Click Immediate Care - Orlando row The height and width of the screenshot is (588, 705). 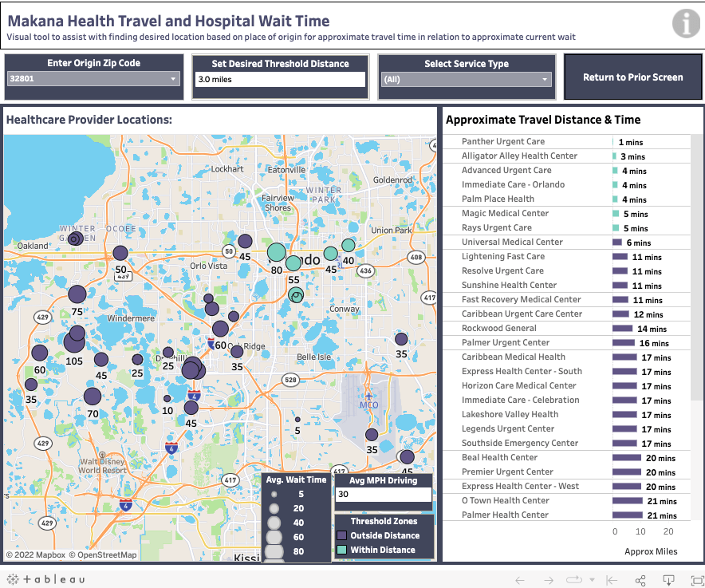[566, 185]
